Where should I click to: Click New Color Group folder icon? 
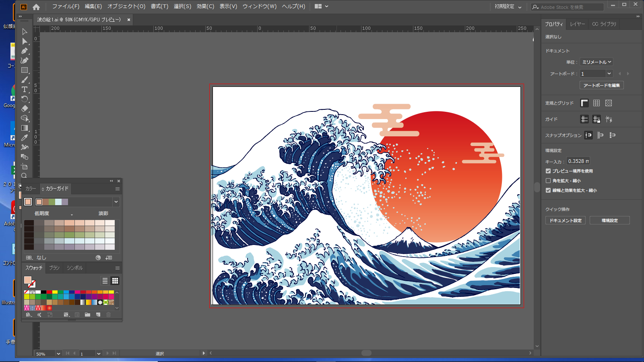[87, 315]
